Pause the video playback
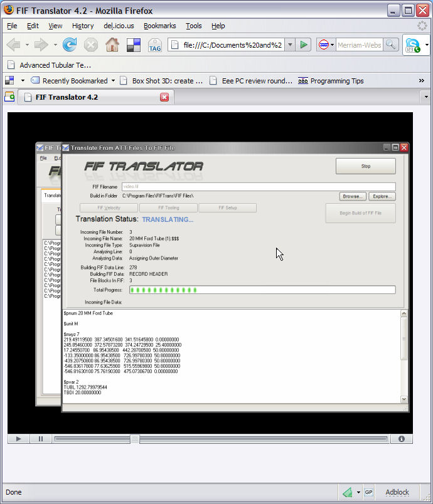433x504 pixels. coord(41,439)
